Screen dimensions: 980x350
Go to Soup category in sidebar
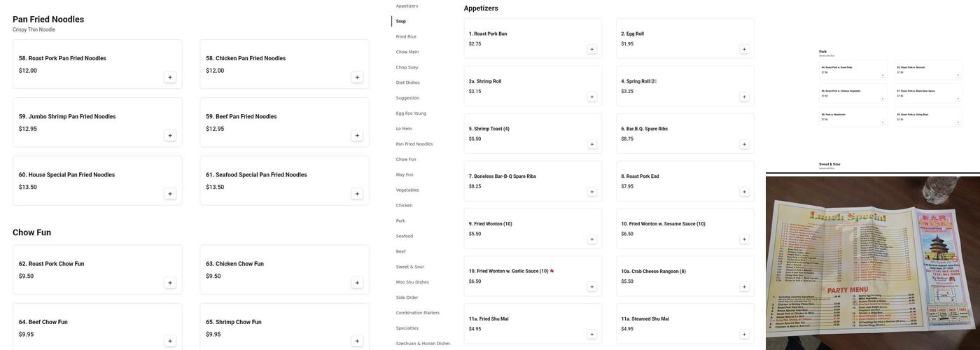tap(401, 21)
